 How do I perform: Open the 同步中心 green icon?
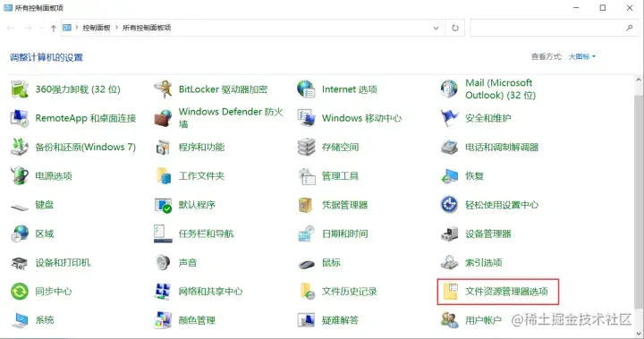(20, 292)
